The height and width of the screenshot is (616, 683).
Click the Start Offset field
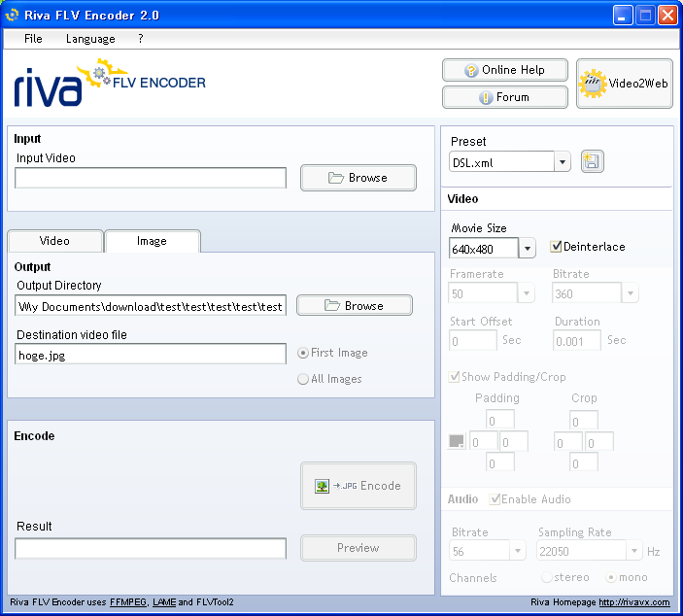[472, 340]
